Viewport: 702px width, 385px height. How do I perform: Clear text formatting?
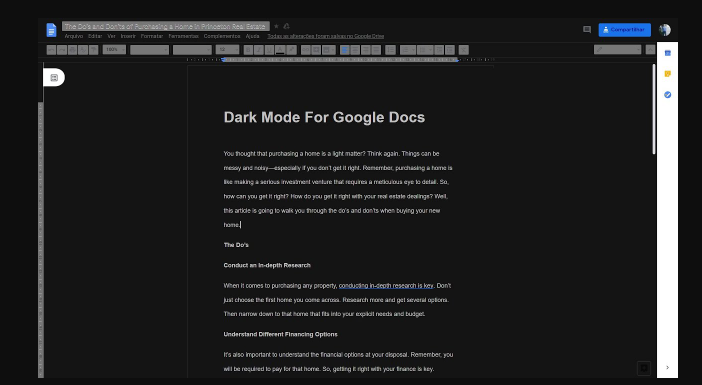tap(464, 50)
